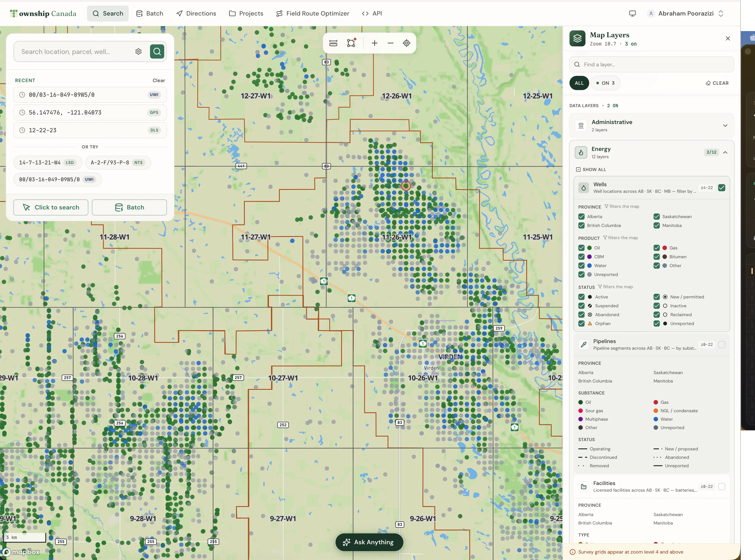Viewport: 755px width, 560px height.
Task: Click the Energy flame icon
Action: coord(581,153)
